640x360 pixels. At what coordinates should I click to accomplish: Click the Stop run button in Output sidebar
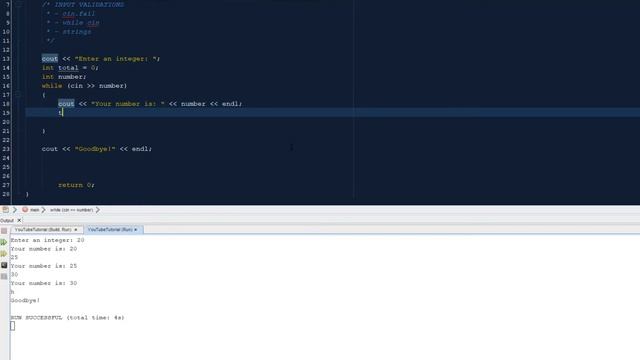click(x=4, y=231)
